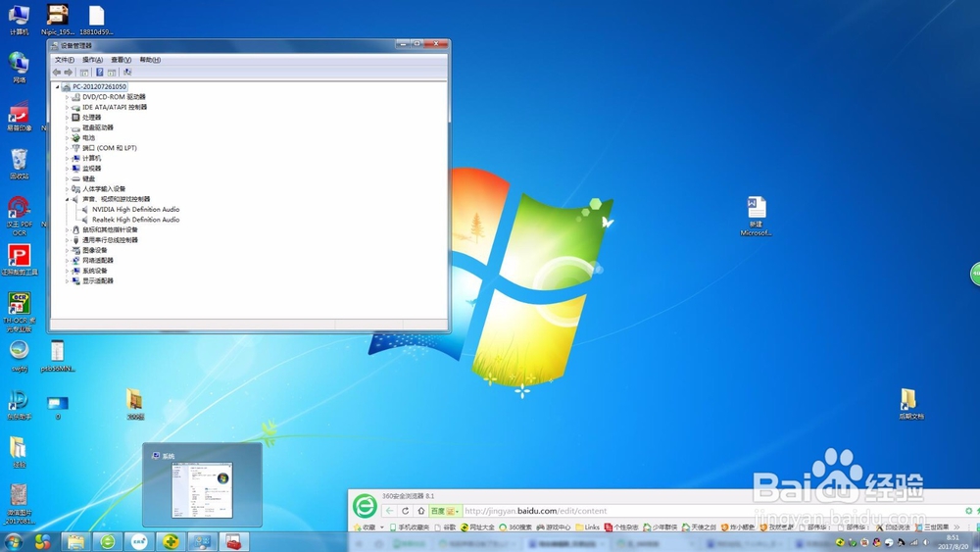Click the Windows Start orb
This screenshot has height=552, width=980.
(x=13, y=541)
